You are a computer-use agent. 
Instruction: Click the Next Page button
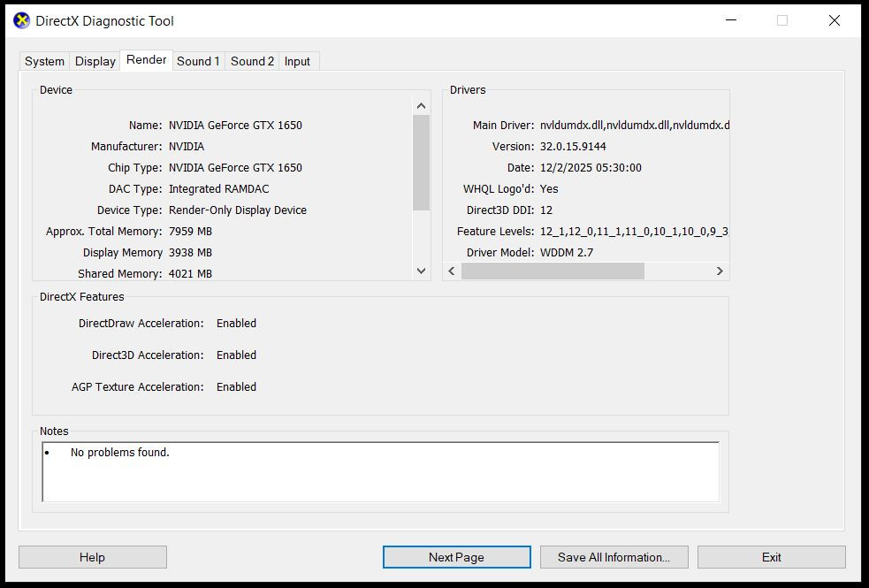457,557
